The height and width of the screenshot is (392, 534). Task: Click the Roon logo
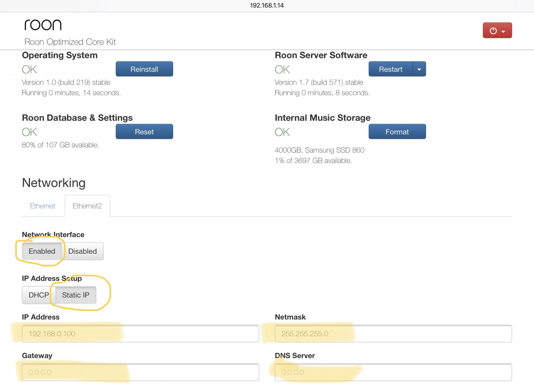pyautogui.click(x=43, y=25)
